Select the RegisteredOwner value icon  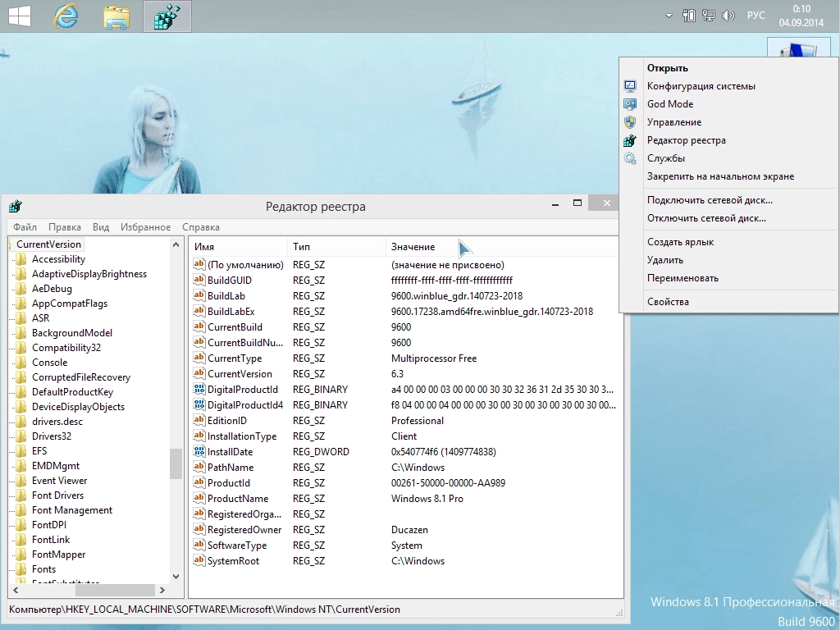point(199,529)
